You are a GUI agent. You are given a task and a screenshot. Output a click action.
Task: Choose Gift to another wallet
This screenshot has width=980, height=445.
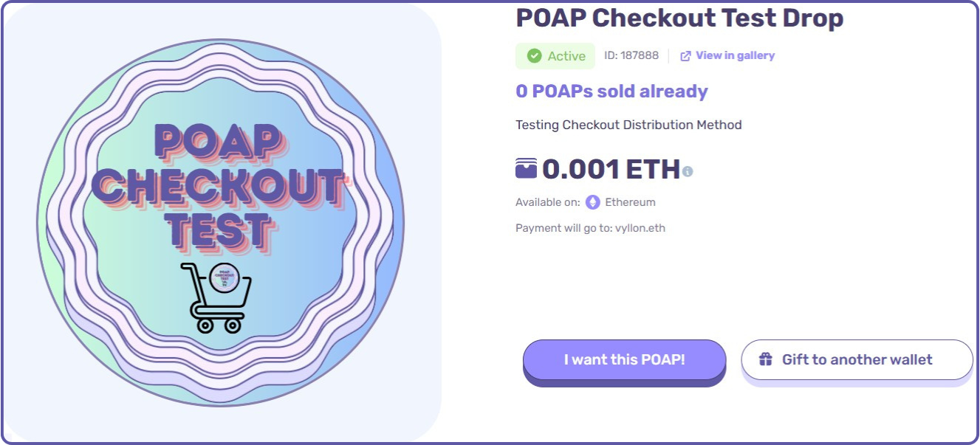click(x=857, y=360)
